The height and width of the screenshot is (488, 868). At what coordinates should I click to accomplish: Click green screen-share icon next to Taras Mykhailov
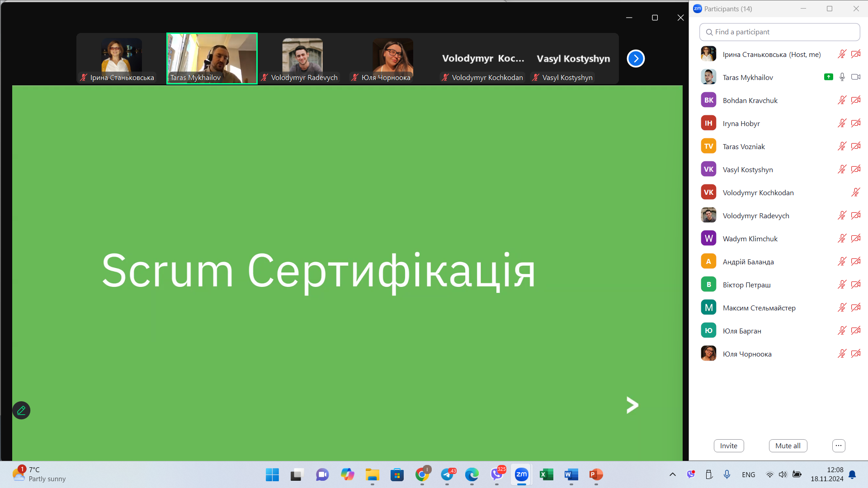[828, 77]
